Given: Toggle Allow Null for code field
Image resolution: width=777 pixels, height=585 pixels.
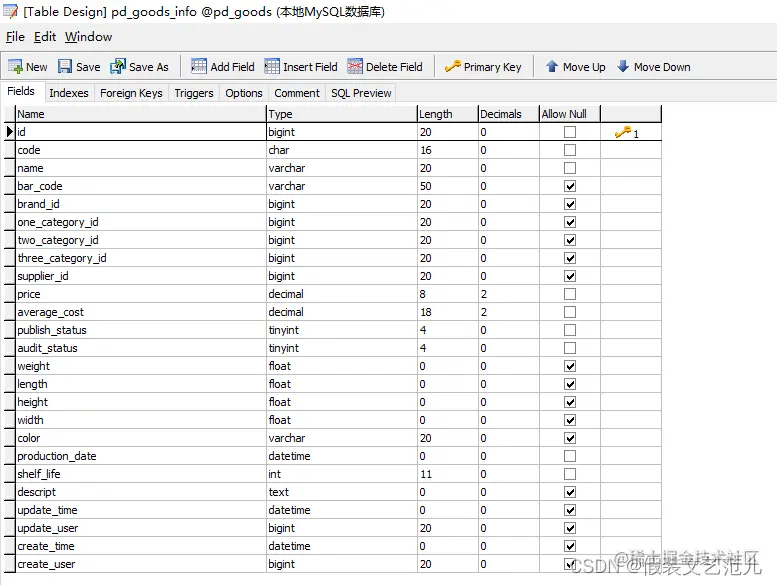Looking at the screenshot, I should click(570, 150).
